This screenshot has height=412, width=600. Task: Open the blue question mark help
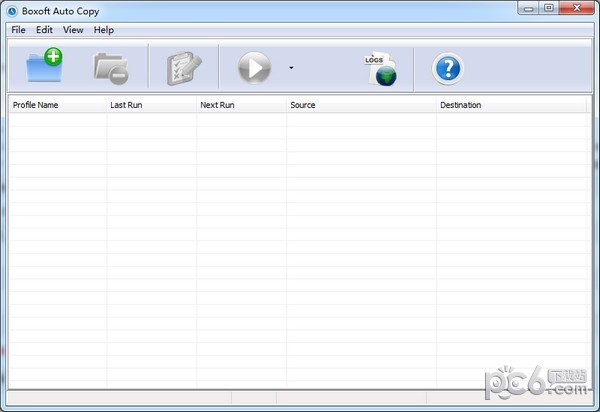448,69
